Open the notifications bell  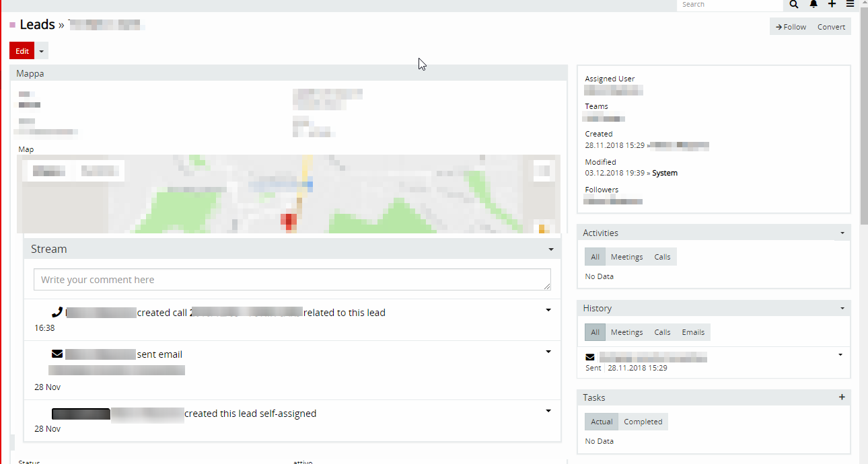click(x=813, y=4)
